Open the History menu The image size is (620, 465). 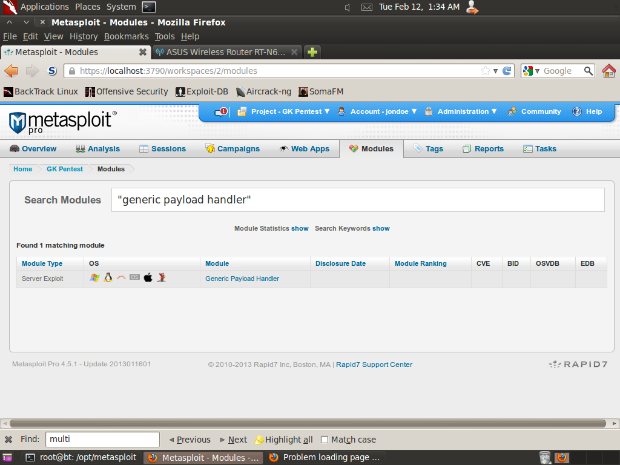click(83, 36)
